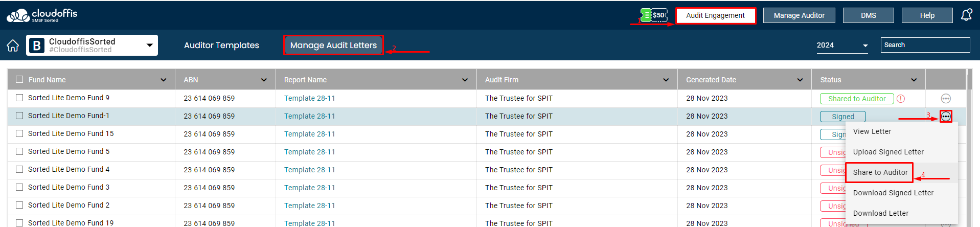Image resolution: width=980 pixels, height=227 pixels.
Task: Click the Audit Engagement button
Action: coord(715,15)
